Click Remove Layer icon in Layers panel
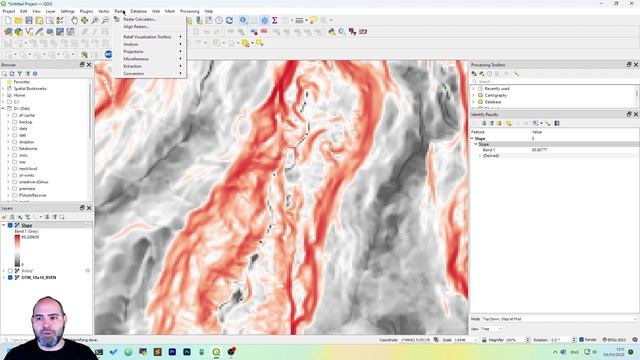Viewport: 640px width, 360px height. pos(62,217)
